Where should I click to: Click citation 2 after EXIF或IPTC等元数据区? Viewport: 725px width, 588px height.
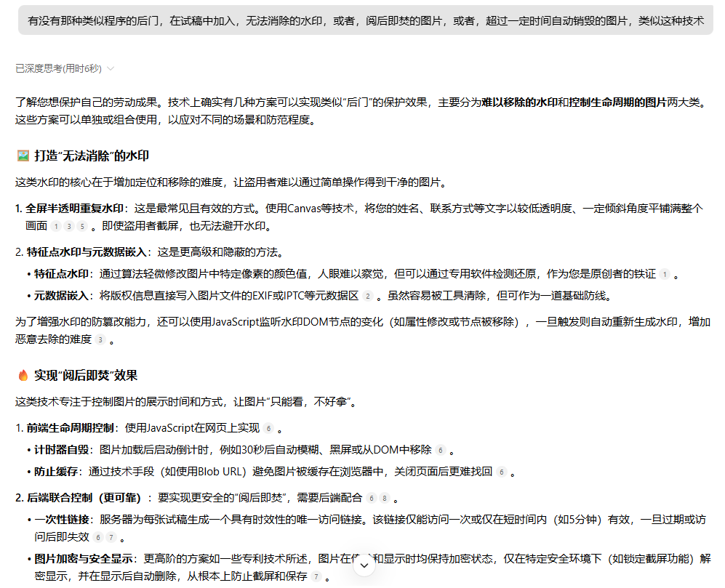click(368, 296)
